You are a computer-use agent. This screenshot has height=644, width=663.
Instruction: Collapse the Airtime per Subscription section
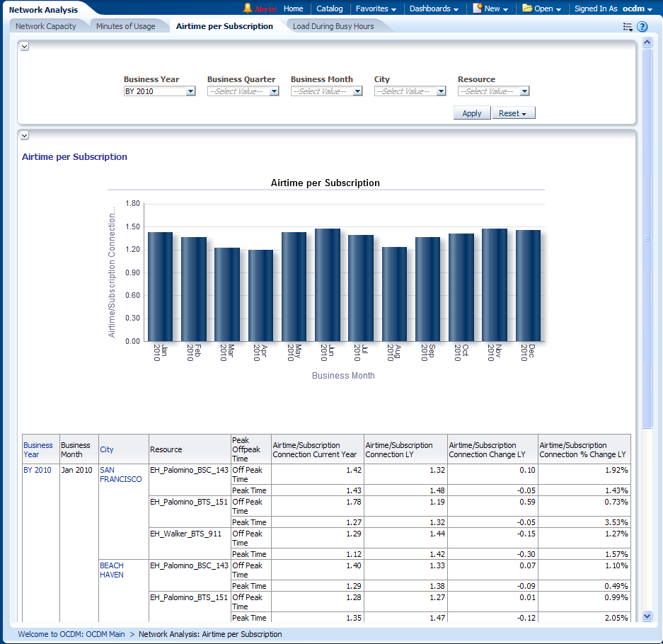pyautogui.click(x=24, y=135)
